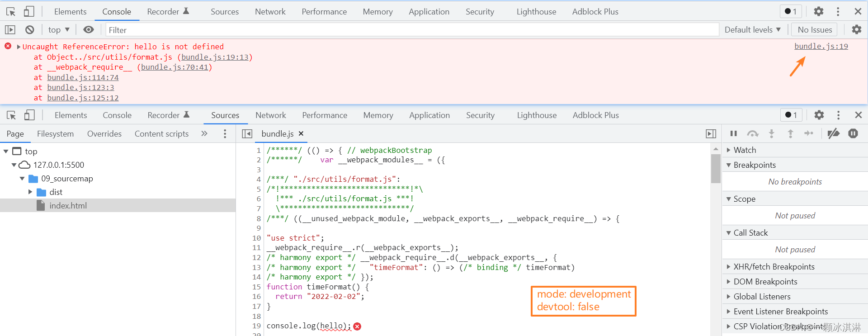Screen dimensions: 868x336
Task: Expand the dist folder
Action: 30,192
